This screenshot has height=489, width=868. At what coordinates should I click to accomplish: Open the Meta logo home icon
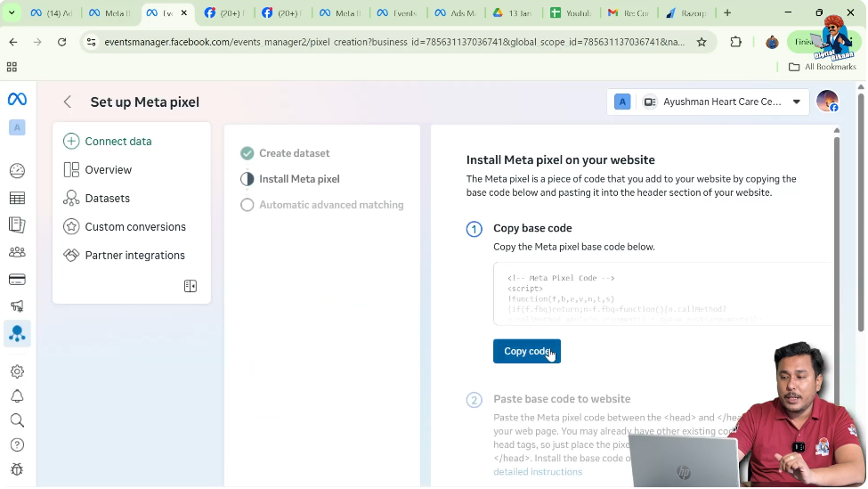17,99
